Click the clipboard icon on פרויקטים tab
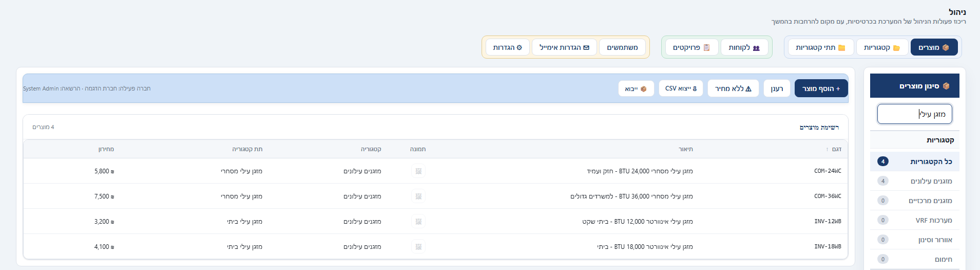The image size is (980, 270). pyautogui.click(x=706, y=47)
